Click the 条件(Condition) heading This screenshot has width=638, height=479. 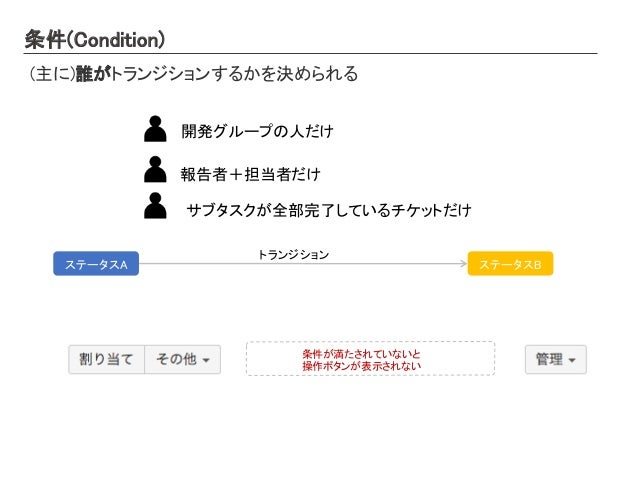point(95,40)
